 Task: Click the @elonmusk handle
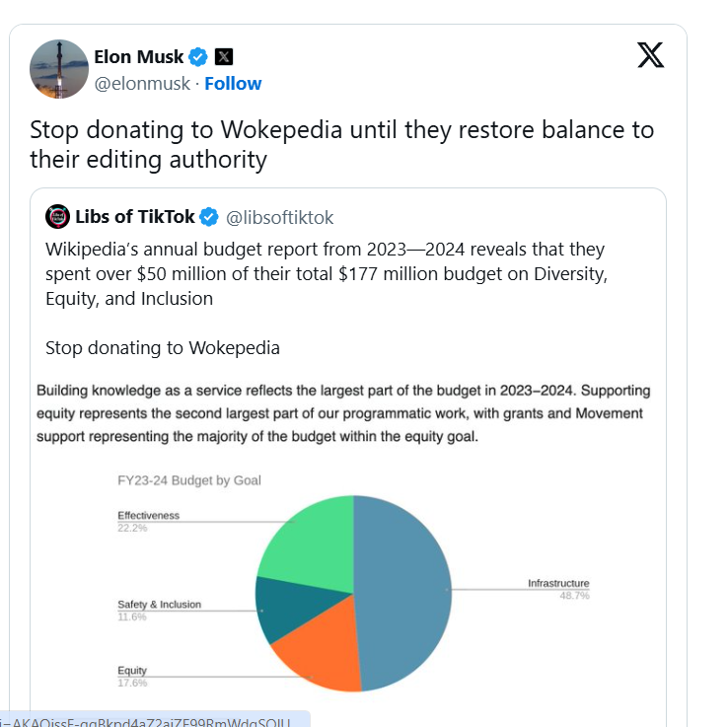click(142, 83)
